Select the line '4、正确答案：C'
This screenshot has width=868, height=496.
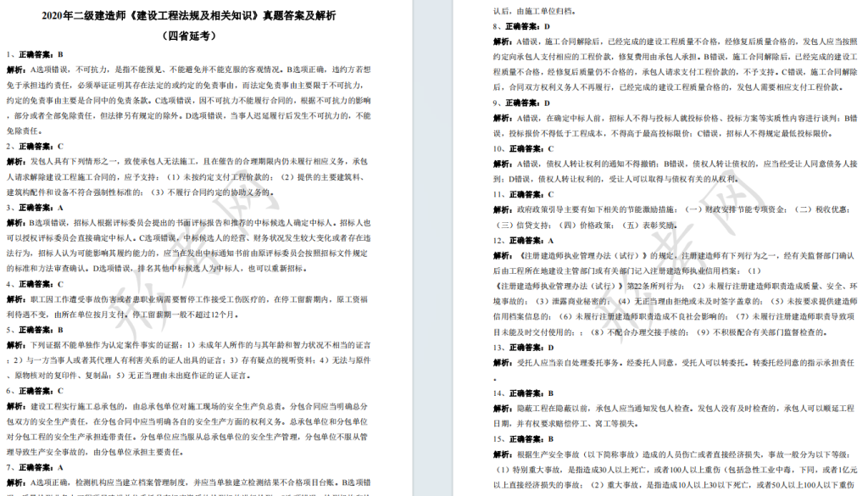click(35, 284)
